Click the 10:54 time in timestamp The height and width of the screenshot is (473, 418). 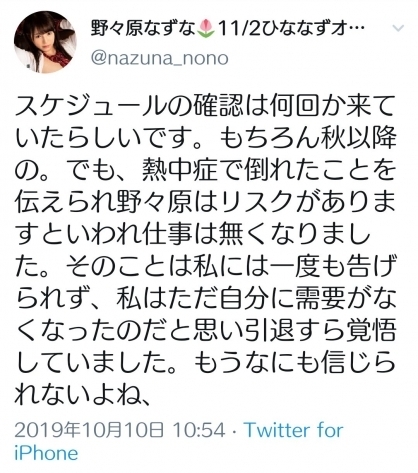coord(200,430)
